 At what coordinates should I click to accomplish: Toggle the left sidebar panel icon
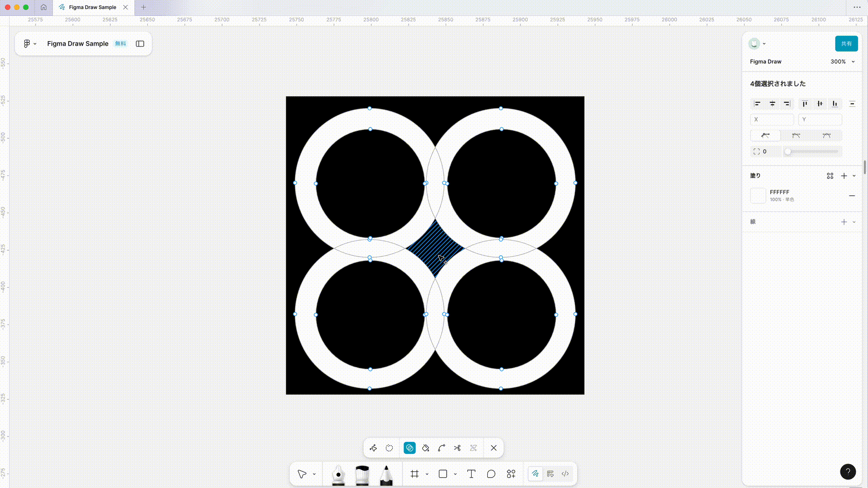(140, 44)
